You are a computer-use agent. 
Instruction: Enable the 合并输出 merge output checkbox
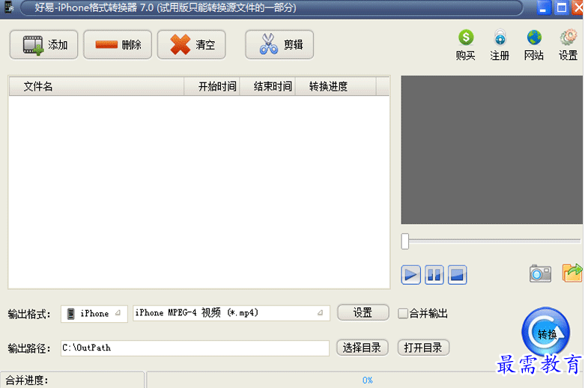[x=403, y=313]
